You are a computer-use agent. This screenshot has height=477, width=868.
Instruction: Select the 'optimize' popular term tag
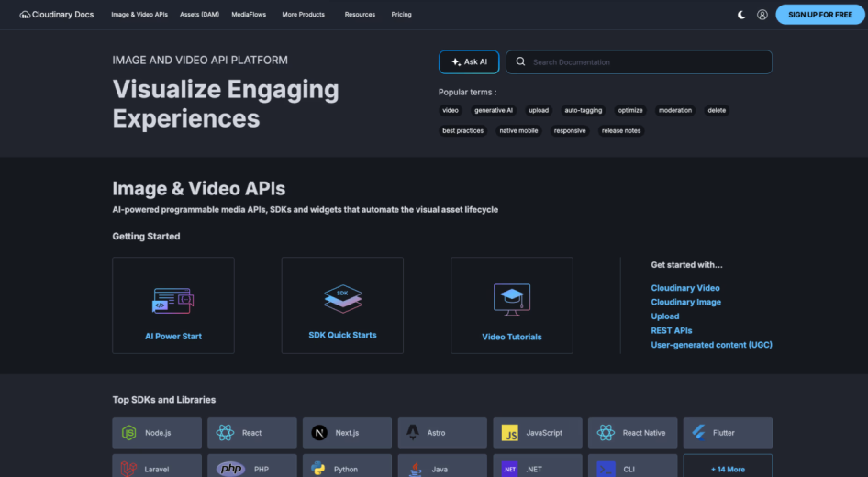click(x=630, y=110)
